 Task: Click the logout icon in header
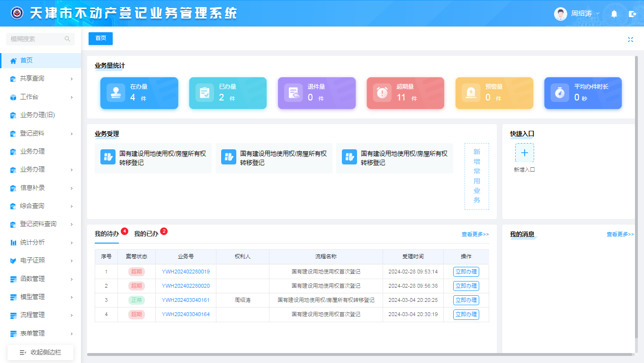point(632,14)
